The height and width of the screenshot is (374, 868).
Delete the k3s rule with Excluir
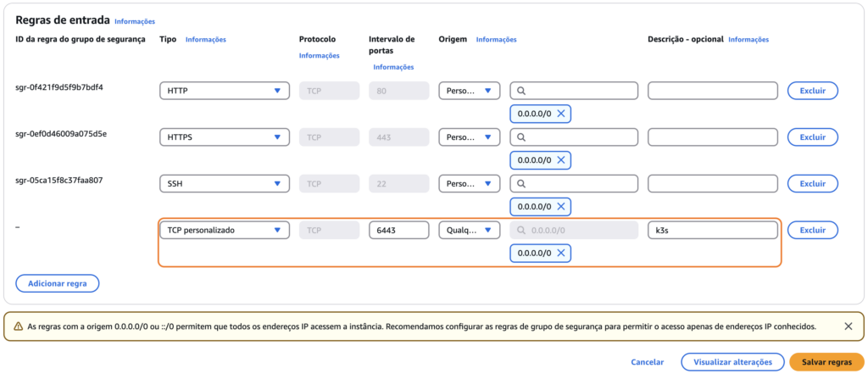coord(812,231)
